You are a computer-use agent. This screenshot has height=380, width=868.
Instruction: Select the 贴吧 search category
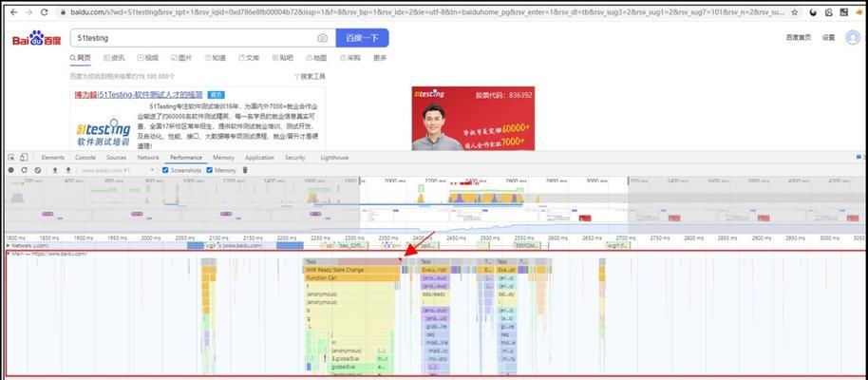[283, 58]
